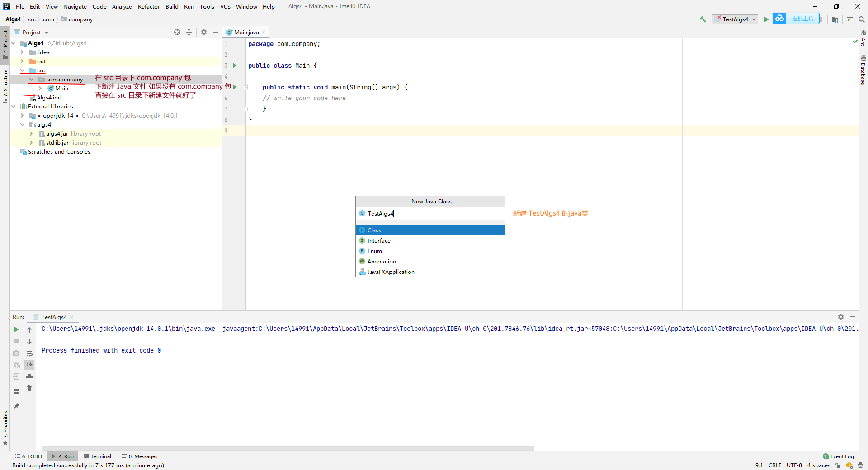Toggle the Structure sidebar tool window
Screen dimensions: 868x470
coord(5,86)
